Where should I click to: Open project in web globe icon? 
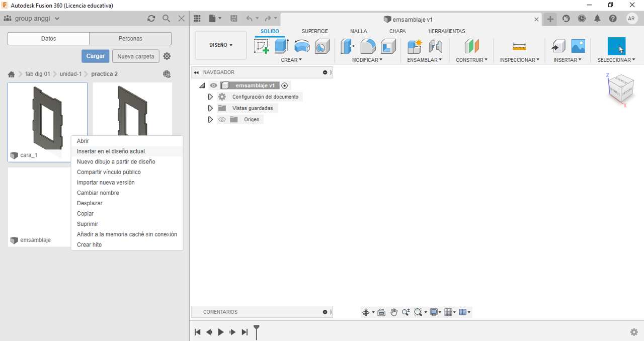pyautogui.click(x=167, y=74)
